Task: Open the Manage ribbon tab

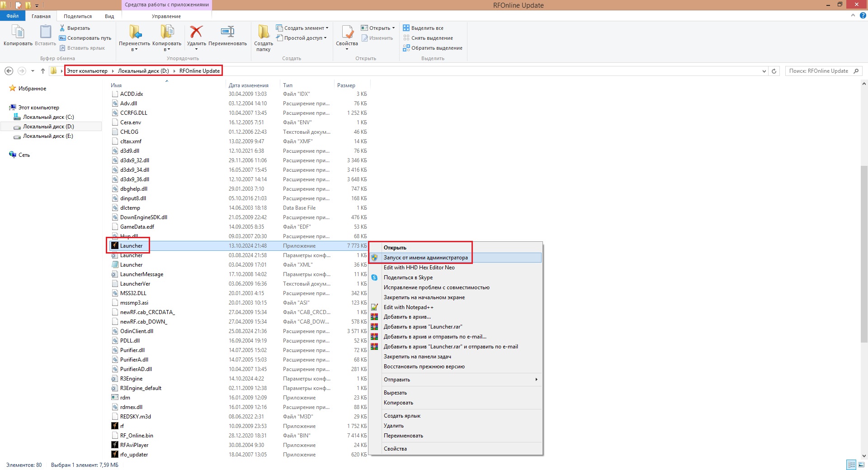Action: [x=166, y=16]
